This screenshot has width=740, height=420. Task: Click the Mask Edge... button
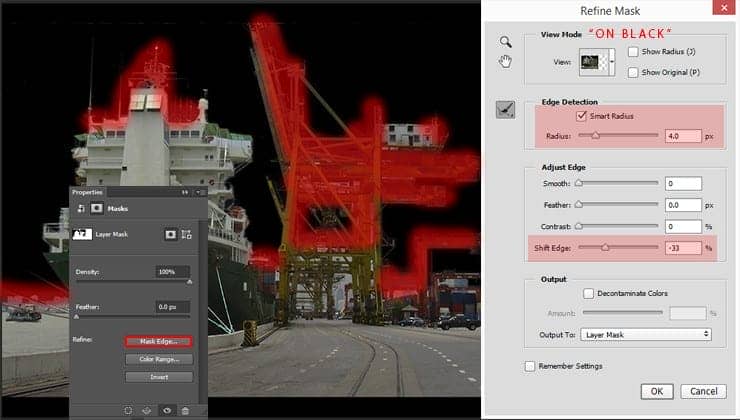coord(159,341)
